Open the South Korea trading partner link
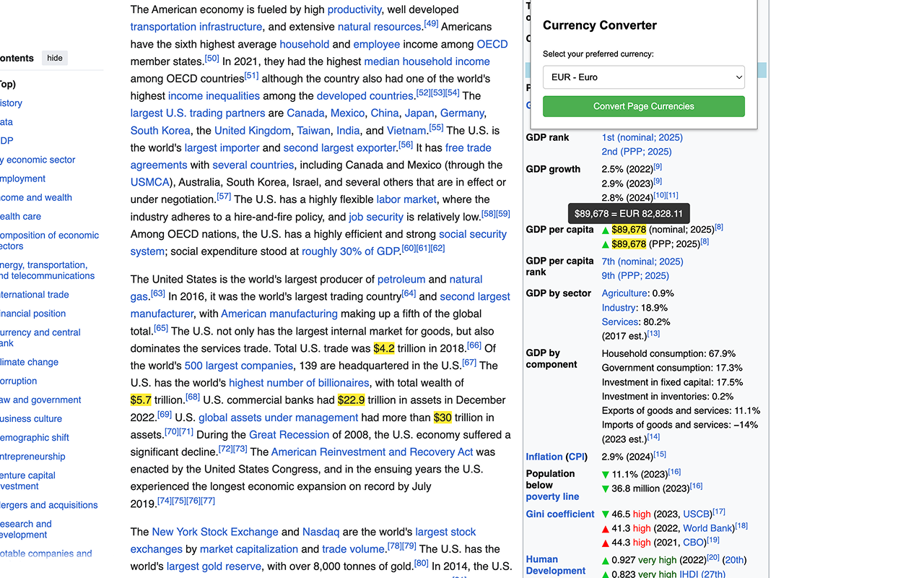The image size is (924, 578). [160, 130]
